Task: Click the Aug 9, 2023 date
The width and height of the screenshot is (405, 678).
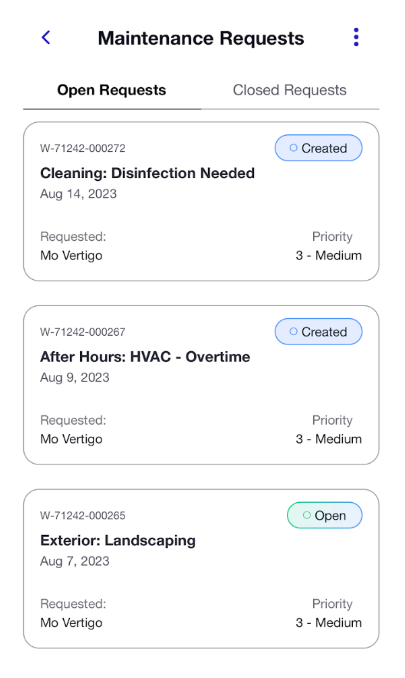Action: 75,377
